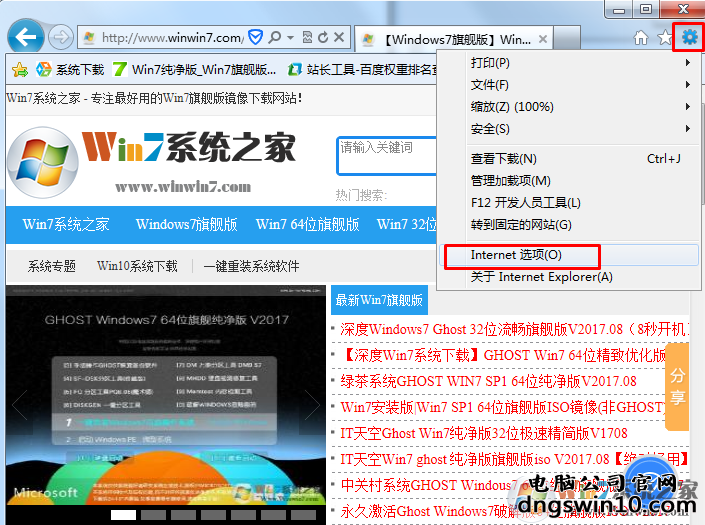Open the 站长工具-百度权重排名 bookmark
This screenshot has width=705, height=525.
click(x=363, y=70)
